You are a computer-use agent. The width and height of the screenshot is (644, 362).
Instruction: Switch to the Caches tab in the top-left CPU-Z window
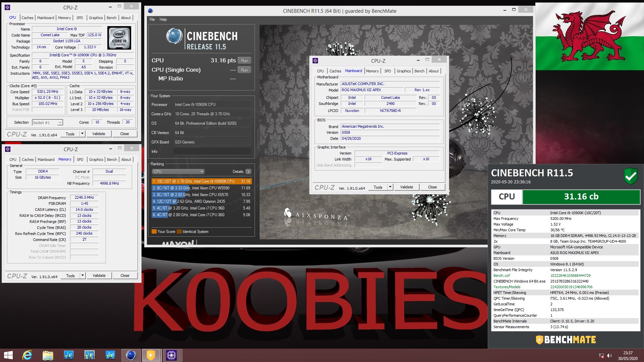[28, 18]
